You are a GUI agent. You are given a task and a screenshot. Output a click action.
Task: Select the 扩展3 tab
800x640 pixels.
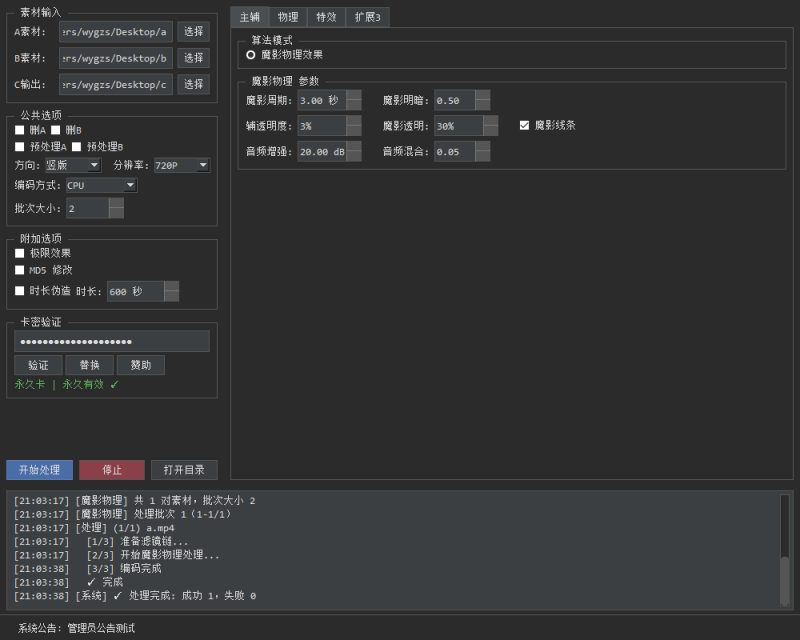coord(368,17)
